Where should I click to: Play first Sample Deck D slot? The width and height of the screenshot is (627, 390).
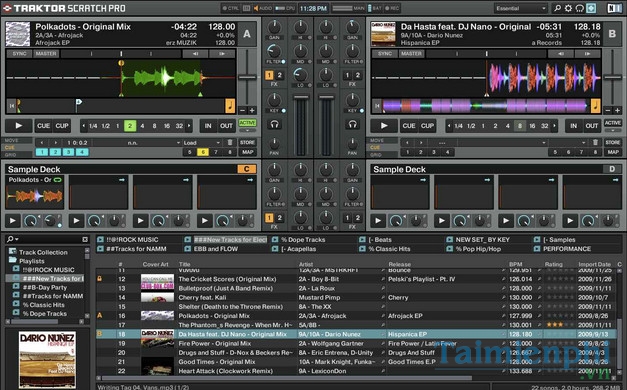click(377, 220)
